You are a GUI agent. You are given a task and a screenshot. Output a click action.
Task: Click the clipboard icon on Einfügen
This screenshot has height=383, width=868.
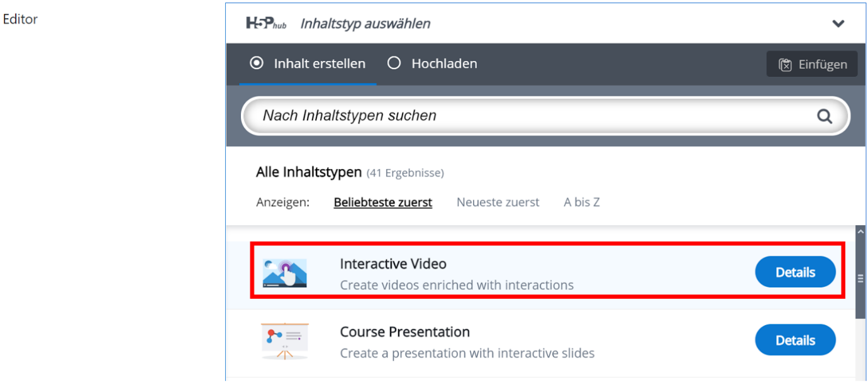point(786,64)
